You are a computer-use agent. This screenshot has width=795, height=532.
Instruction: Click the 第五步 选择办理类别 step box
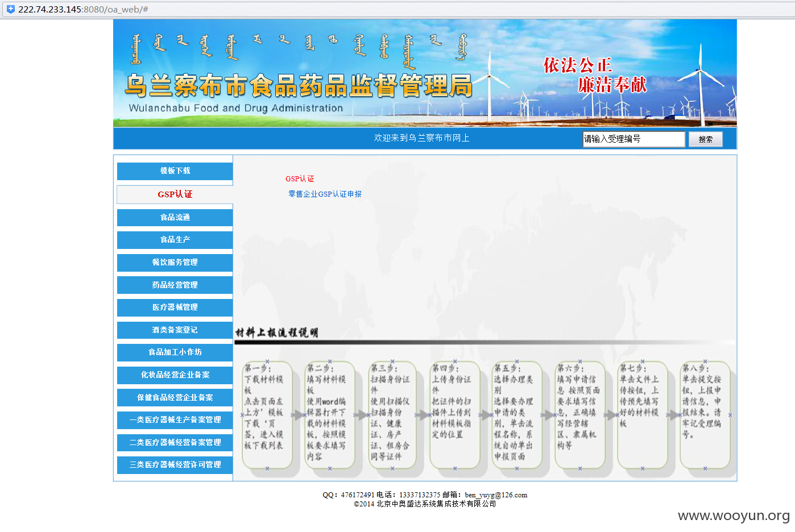point(517,415)
